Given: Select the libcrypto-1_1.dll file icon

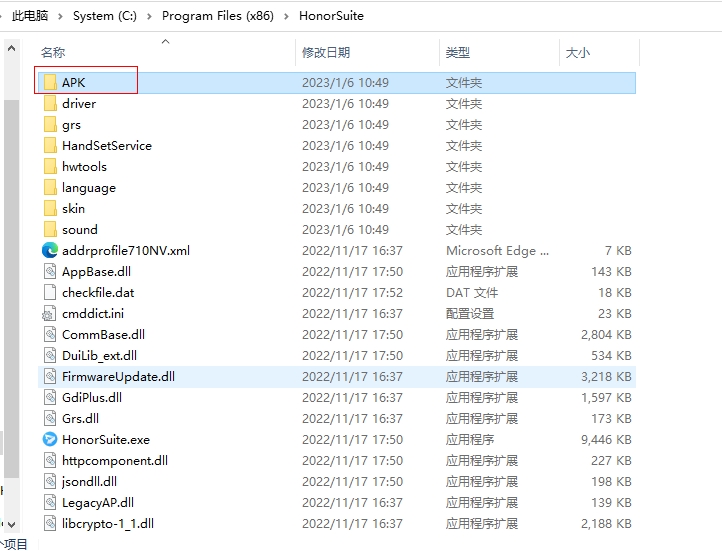Looking at the screenshot, I should click(x=50, y=523).
